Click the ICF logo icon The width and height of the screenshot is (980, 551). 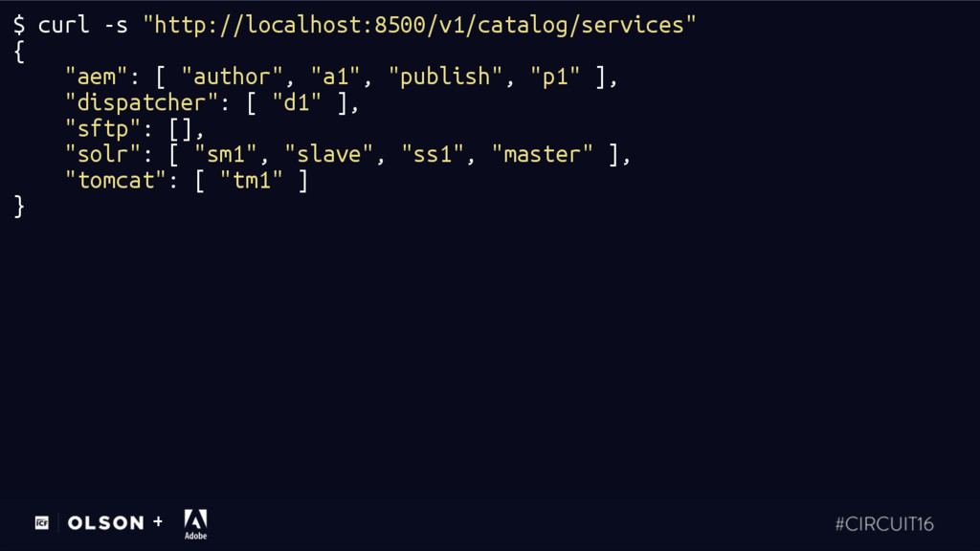point(42,523)
